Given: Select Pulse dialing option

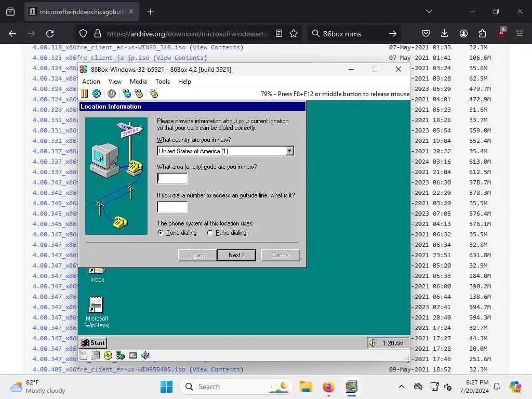Looking at the screenshot, I should point(227,233).
